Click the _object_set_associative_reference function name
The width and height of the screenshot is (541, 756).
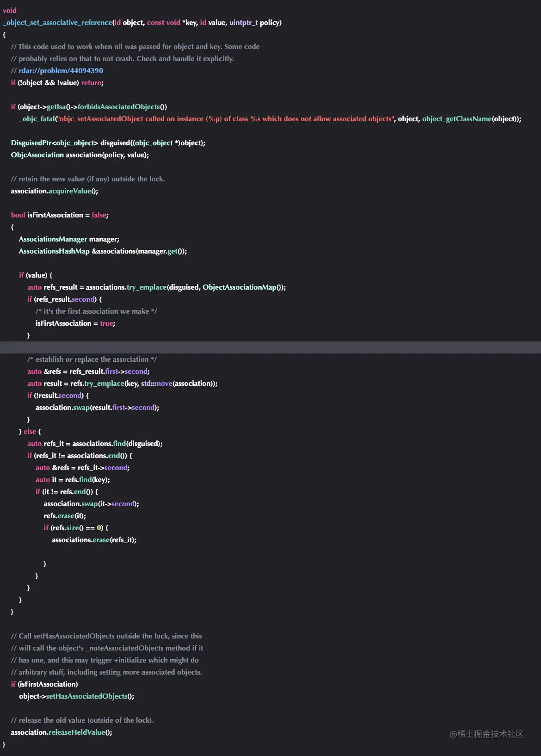click(57, 23)
